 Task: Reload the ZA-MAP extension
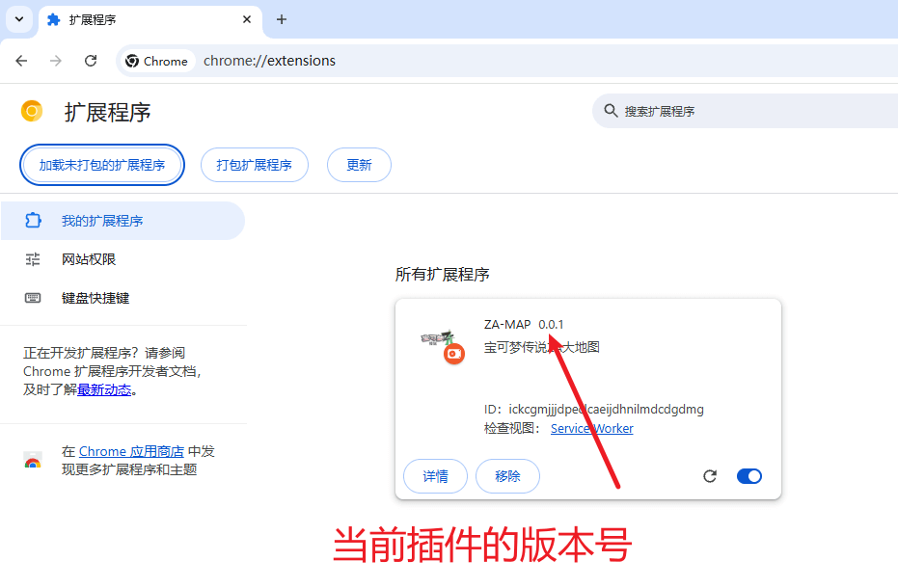(710, 476)
